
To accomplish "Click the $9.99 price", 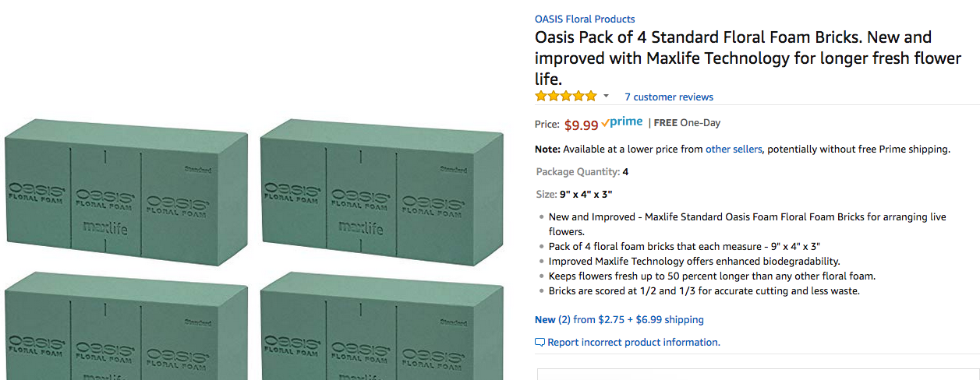I will 581,125.
